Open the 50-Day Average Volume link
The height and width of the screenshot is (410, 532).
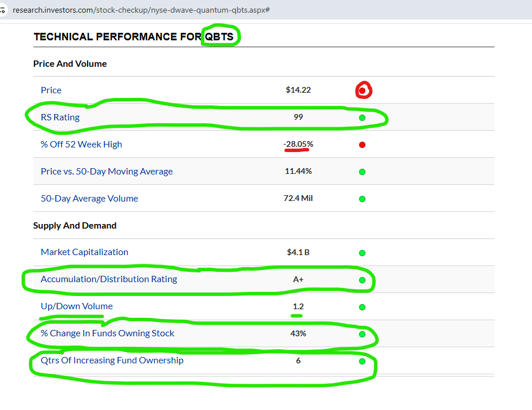[89, 198]
